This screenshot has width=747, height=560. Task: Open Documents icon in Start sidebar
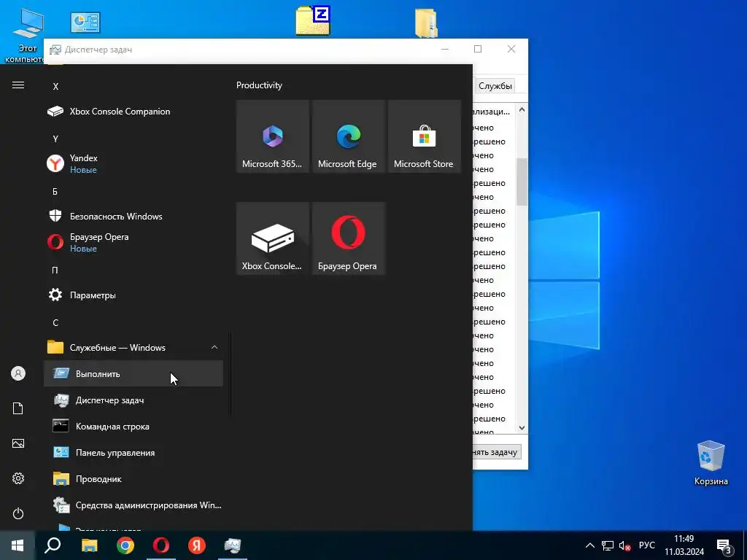18,408
